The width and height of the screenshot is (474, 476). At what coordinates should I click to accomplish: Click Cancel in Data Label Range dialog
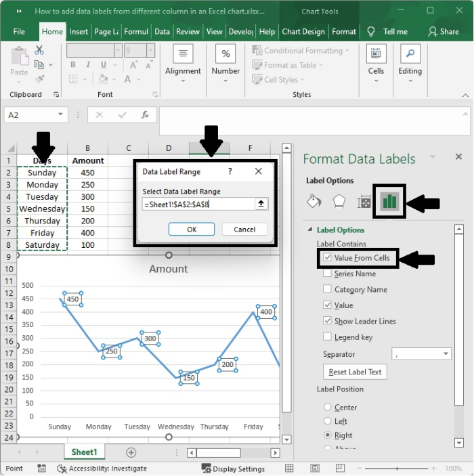pyautogui.click(x=244, y=229)
